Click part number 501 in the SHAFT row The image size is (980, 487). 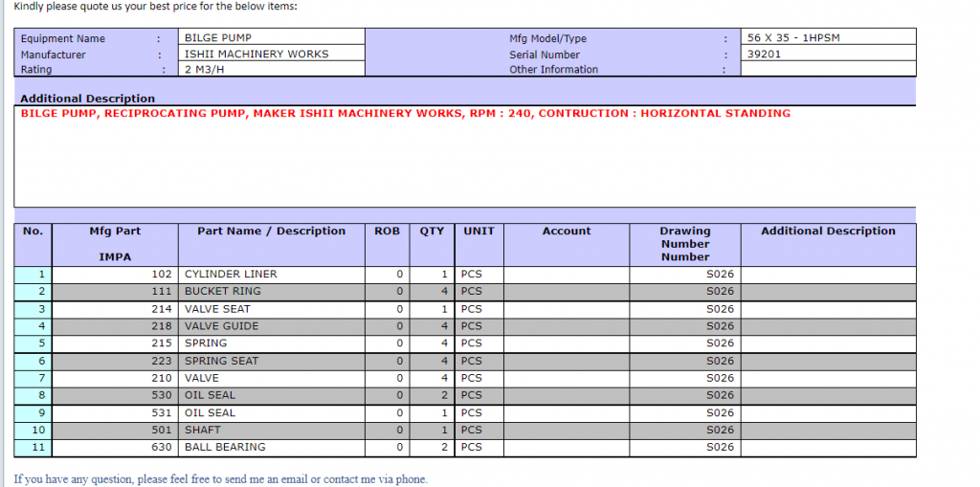[x=161, y=430]
